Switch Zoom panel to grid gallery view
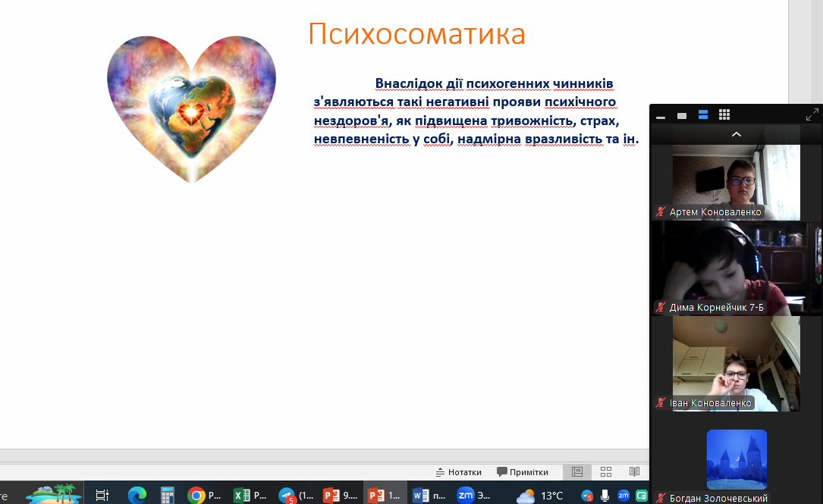 (724, 115)
